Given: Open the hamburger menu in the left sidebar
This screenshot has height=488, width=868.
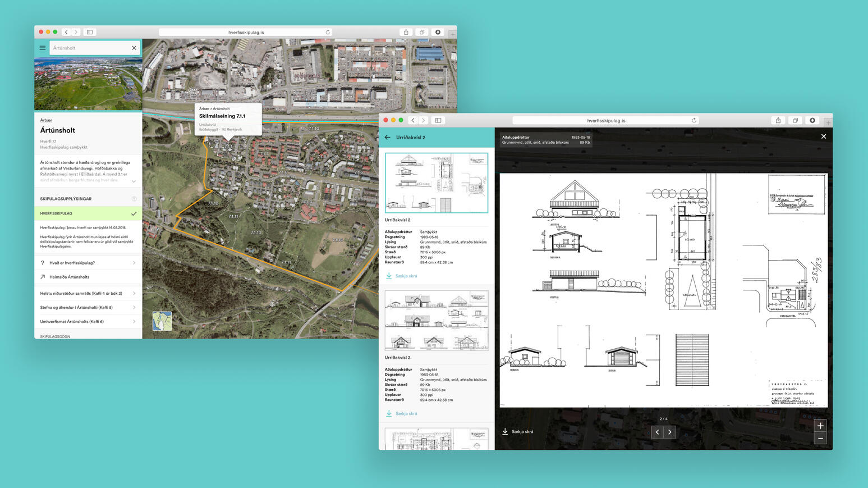Looking at the screenshot, I should 42,48.
